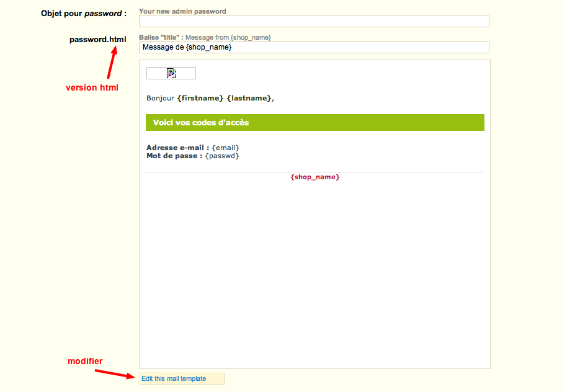562x392 pixels.
Task: Select the {email} placeholder text
Action: (225, 148)
